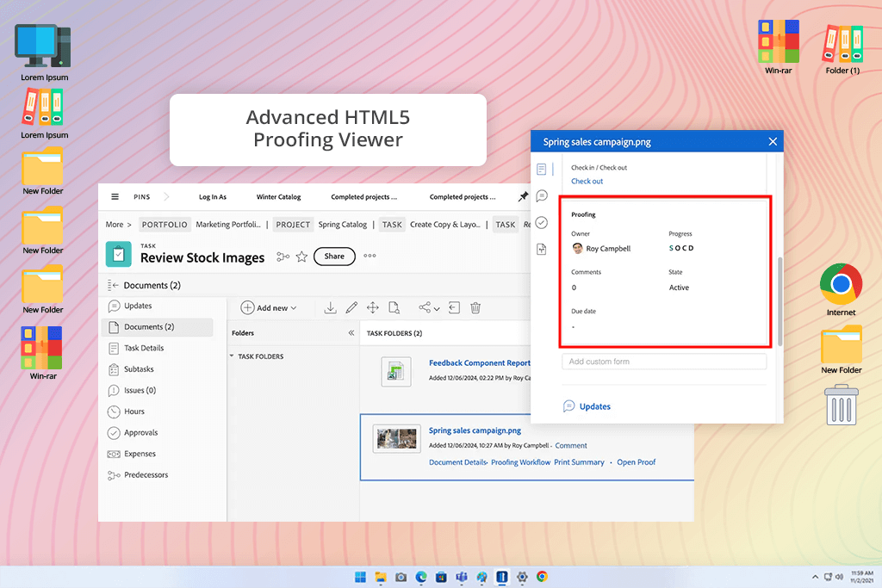This screenshot has width=882, height=588.
Task: Click the Open Proof link
Action: 637,462
